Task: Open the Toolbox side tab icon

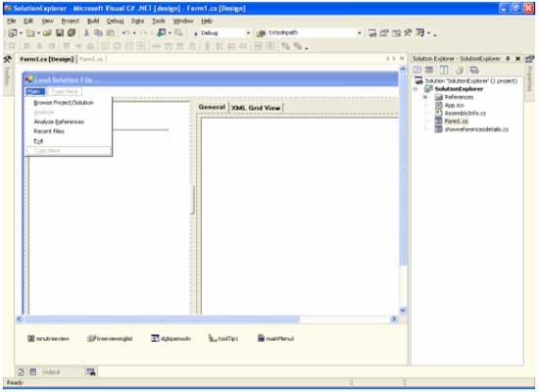Action: [x=7, y=59]
